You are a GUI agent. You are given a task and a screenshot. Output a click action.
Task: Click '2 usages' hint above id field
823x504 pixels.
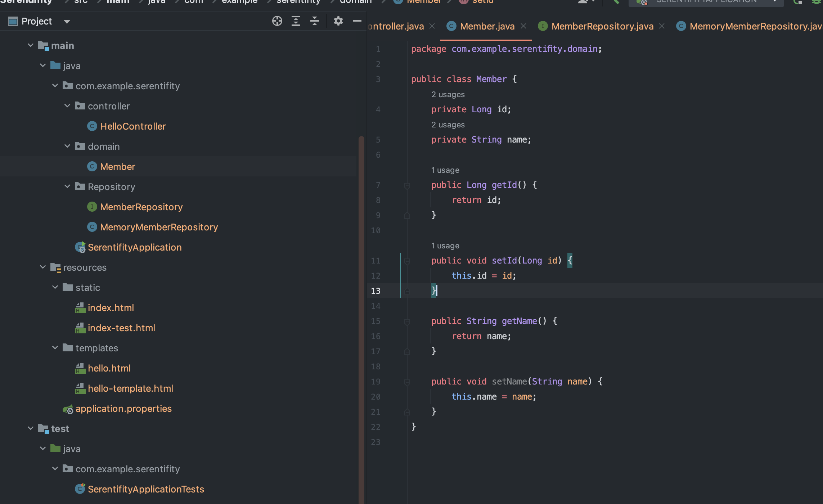click(x=448, y=94)
